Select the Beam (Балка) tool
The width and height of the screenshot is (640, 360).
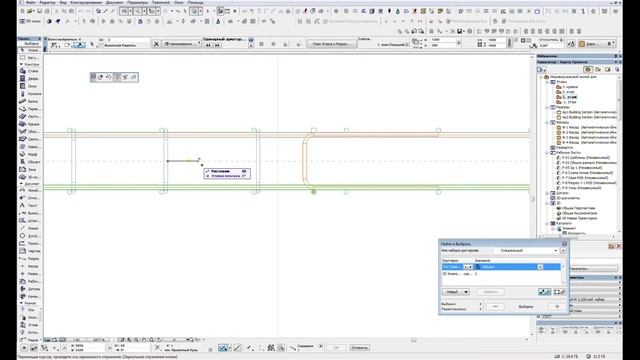click(29, 101)
